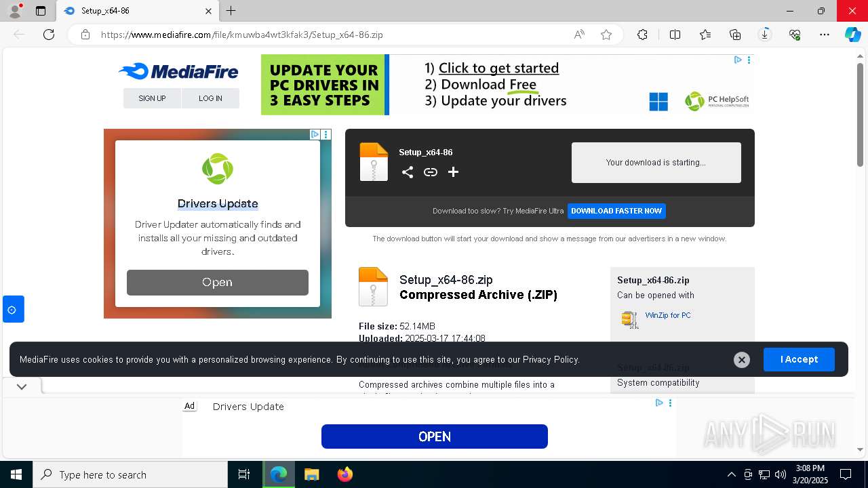Open the tab actions menu icon

(x=41, y=11)
